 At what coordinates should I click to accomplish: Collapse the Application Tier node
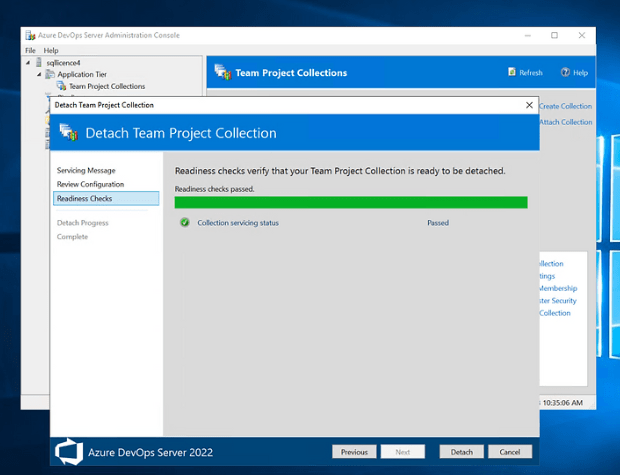coord(39,74)
